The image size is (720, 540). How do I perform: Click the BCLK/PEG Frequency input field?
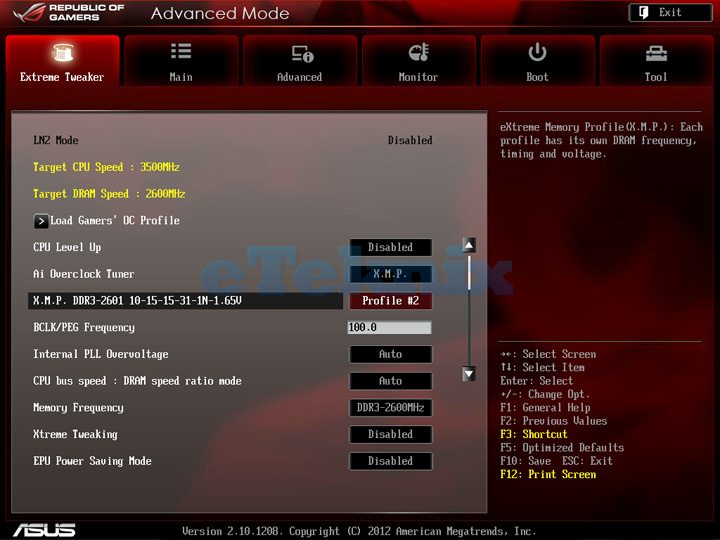[x=389, y=327]
